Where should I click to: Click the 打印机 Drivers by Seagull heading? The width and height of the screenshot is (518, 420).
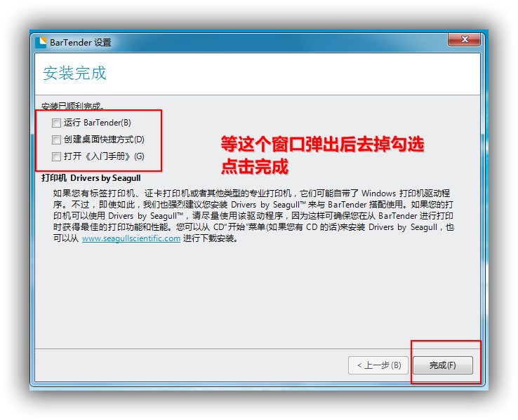(x=92, y=178)
